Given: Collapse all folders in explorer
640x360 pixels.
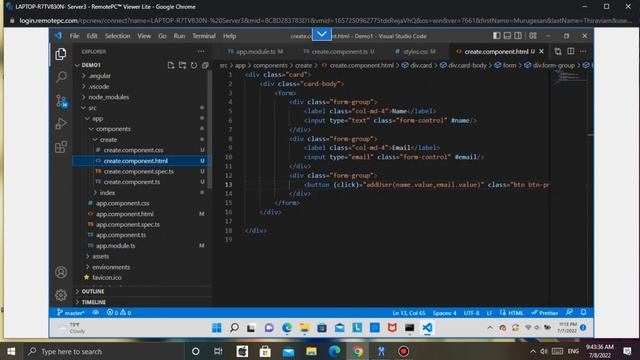Looking at the screenshot, I should pos(205,65).
